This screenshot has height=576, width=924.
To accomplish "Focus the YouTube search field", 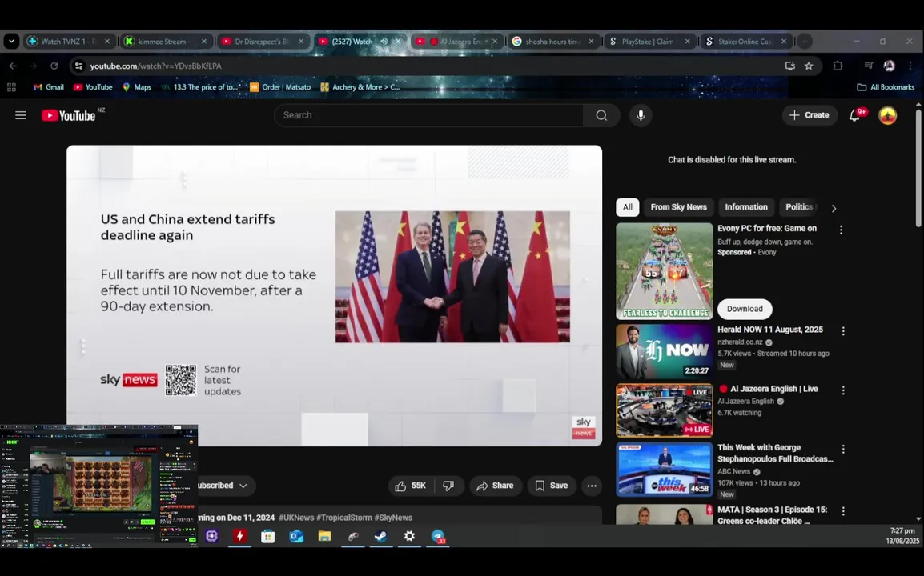I will tap(429, 115).
